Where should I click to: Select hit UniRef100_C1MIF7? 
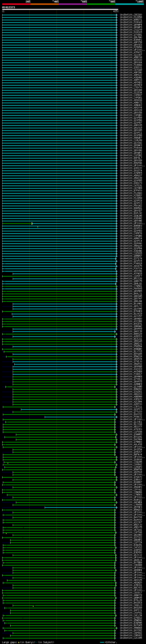coord(131,276)
